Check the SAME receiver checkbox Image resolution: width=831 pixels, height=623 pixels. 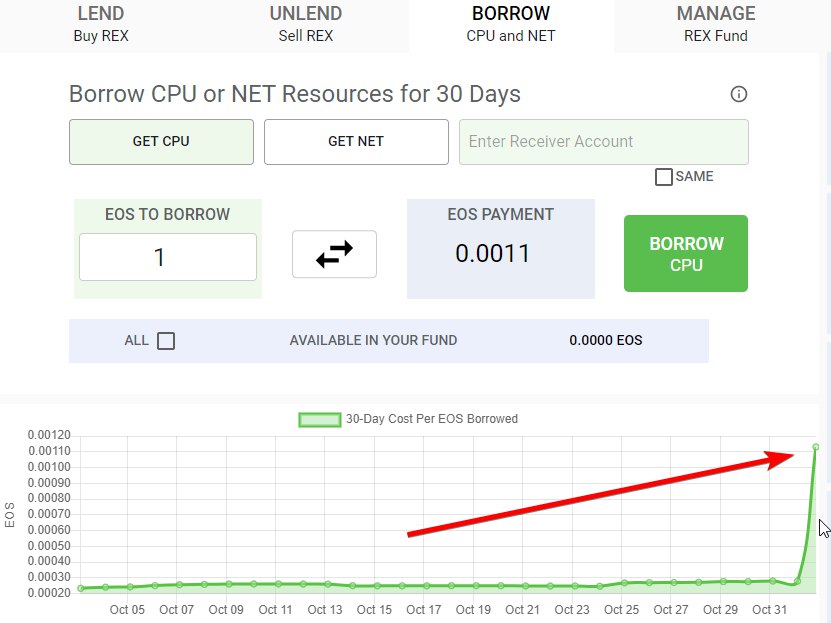[x=664, y=177]
